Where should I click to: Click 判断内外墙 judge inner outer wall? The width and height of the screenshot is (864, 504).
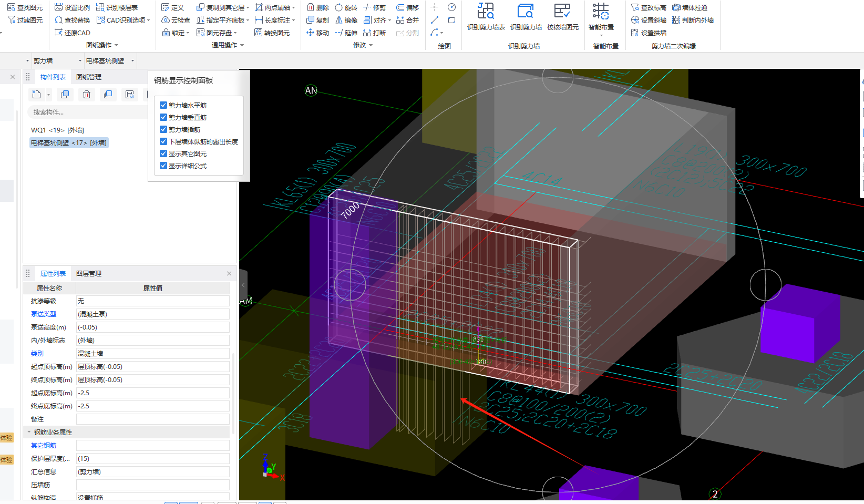click(x=693, y=20)
